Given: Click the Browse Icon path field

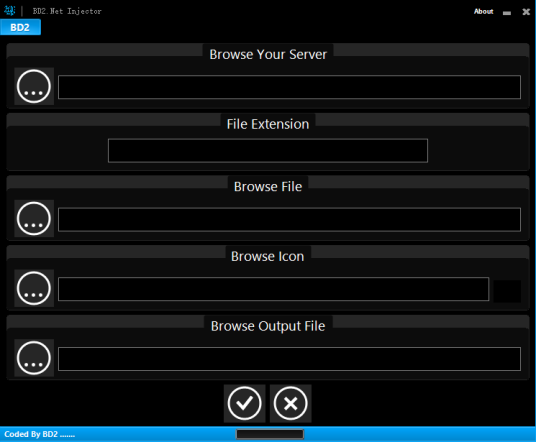Looking at the screenshot, I should pyautogui.click(x=273, y=289).
